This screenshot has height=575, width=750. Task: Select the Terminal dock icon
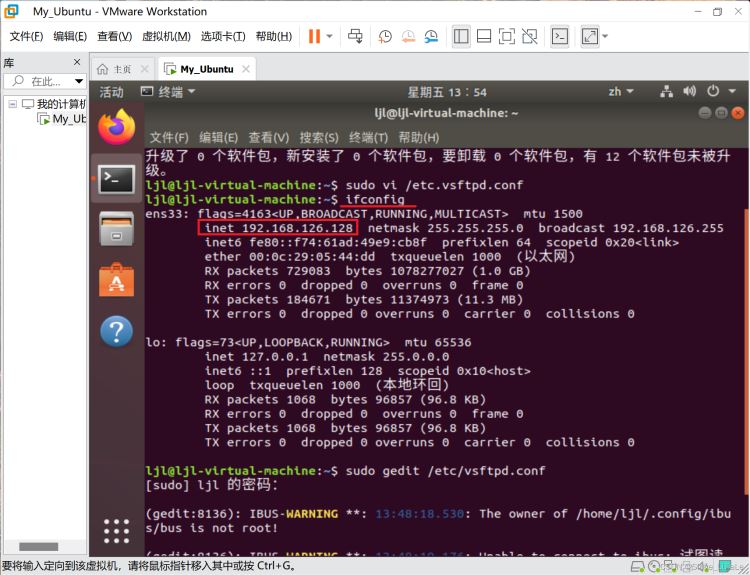116,179
